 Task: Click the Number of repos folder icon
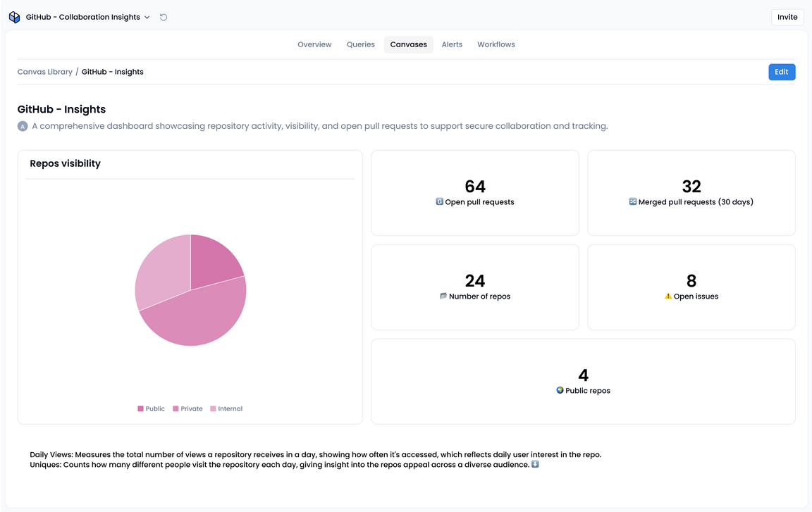pos(443,296)
